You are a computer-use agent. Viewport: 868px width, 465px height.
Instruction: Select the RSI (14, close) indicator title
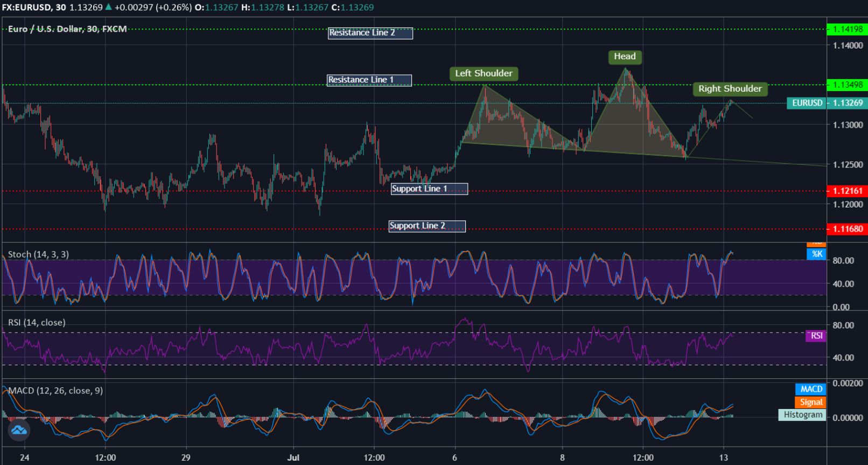37,322
